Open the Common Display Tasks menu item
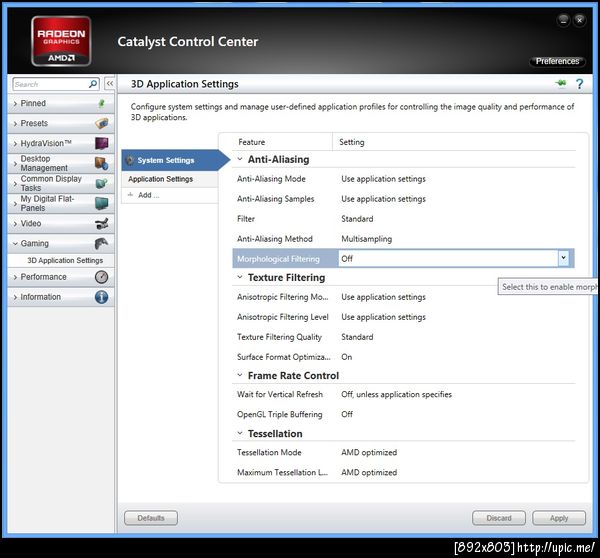 pos(61,183)
